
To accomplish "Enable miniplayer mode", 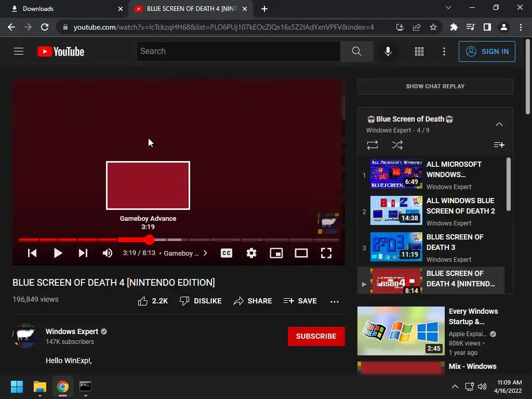I will pos(276,253).
